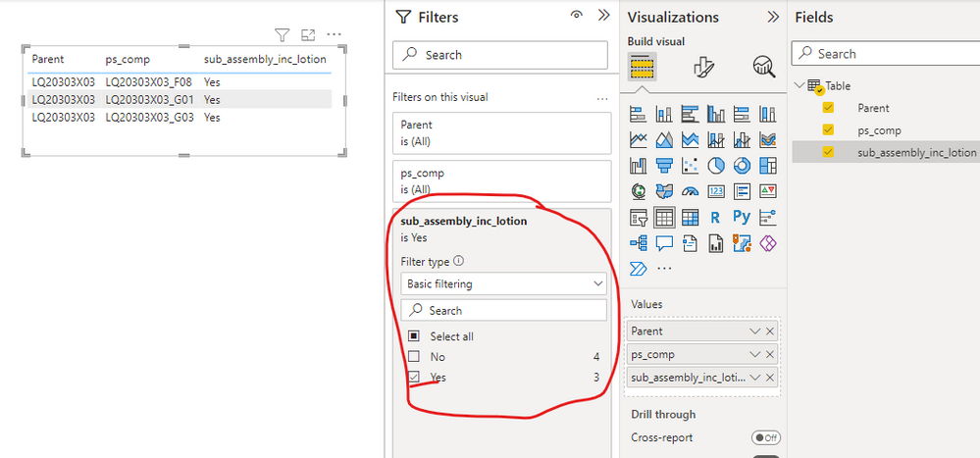Click the Build visual tab icon
This screenshot has height=458, width=980.
[642, 67]
